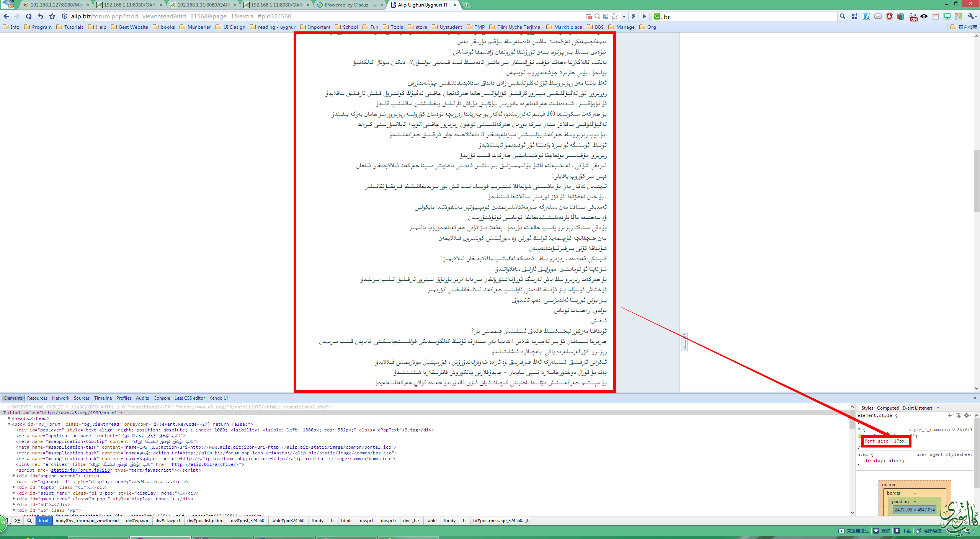Expand div sslct_menu node
This screenshot has width=980, height=539.
click(14, 493)
